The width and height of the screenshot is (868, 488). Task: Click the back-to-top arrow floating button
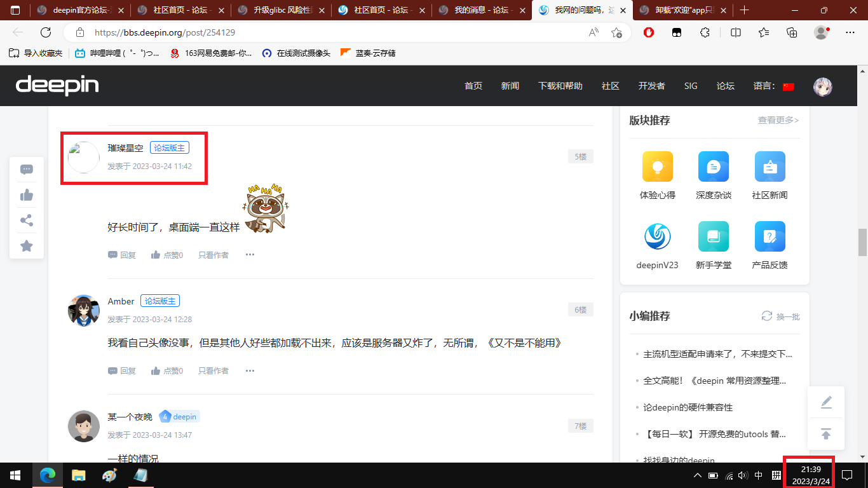coord(825,433)
